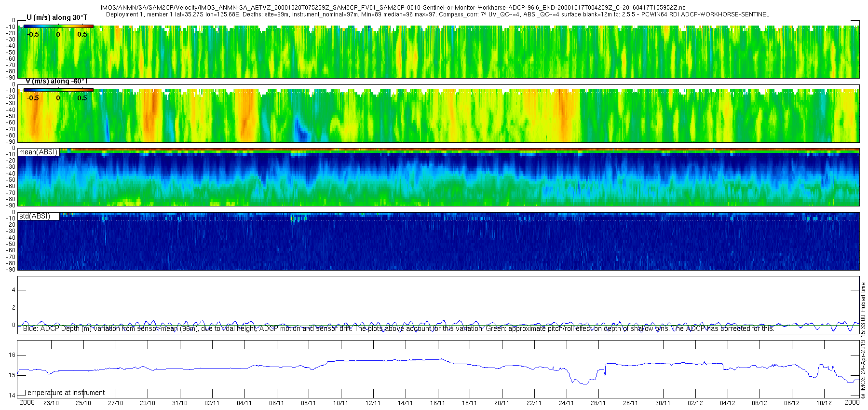Click the U velocity panel colorbar
The image size is (868, 410).
[x=58, y=26]
